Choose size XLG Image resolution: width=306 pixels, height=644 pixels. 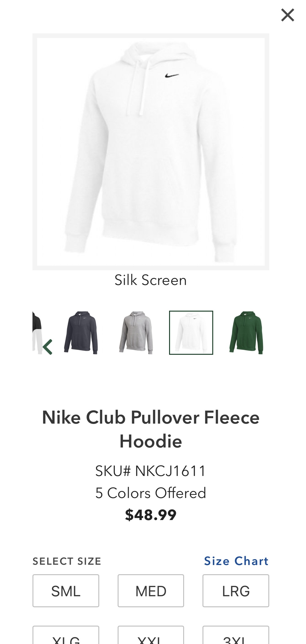(x=66, y=635)
